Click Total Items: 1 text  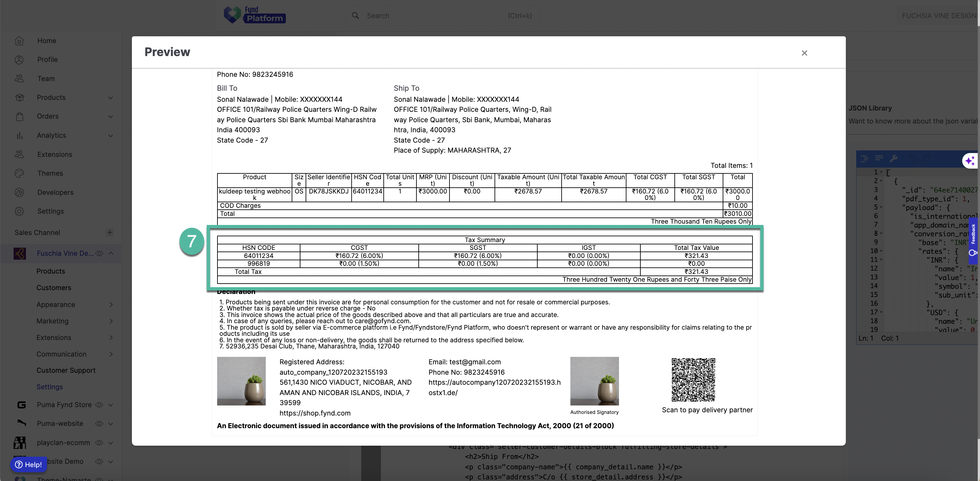tap(731, 166)
